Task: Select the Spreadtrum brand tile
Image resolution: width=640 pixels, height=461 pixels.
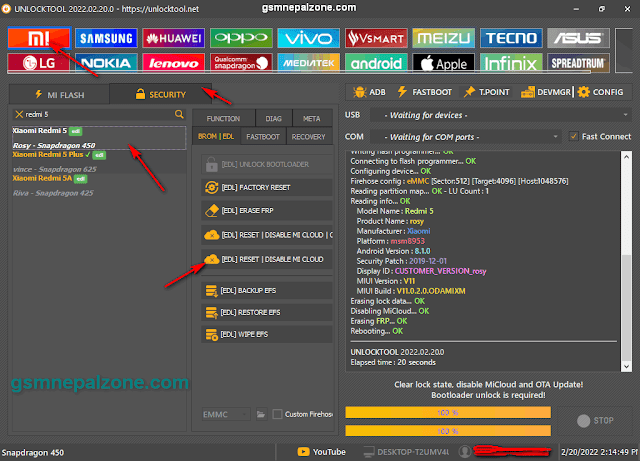Action: pyautogui.click(x=578, y=62)
